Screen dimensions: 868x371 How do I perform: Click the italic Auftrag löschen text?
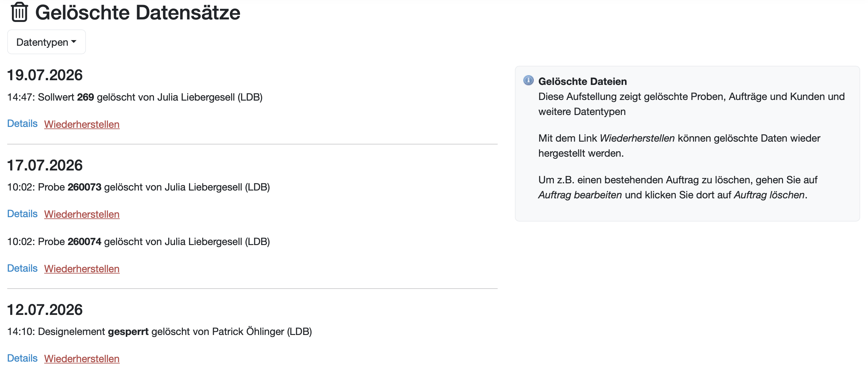click(769, 195)
